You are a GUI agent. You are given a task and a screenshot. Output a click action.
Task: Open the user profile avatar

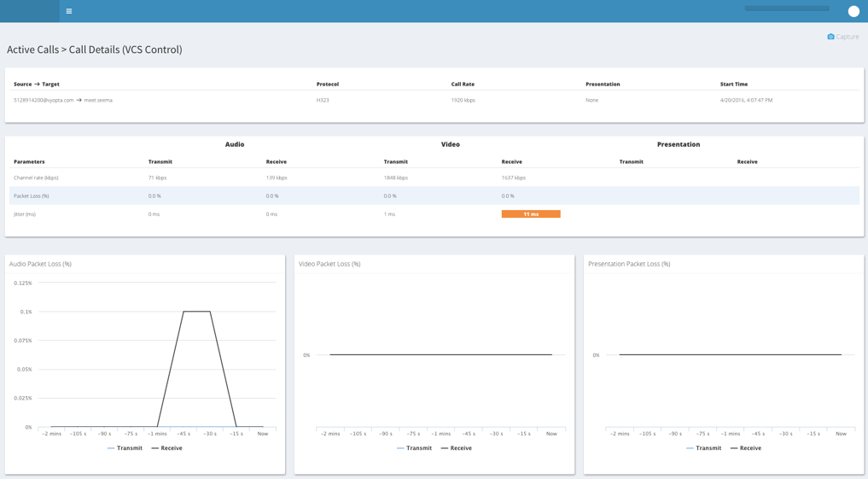click(x=853, y=11)
